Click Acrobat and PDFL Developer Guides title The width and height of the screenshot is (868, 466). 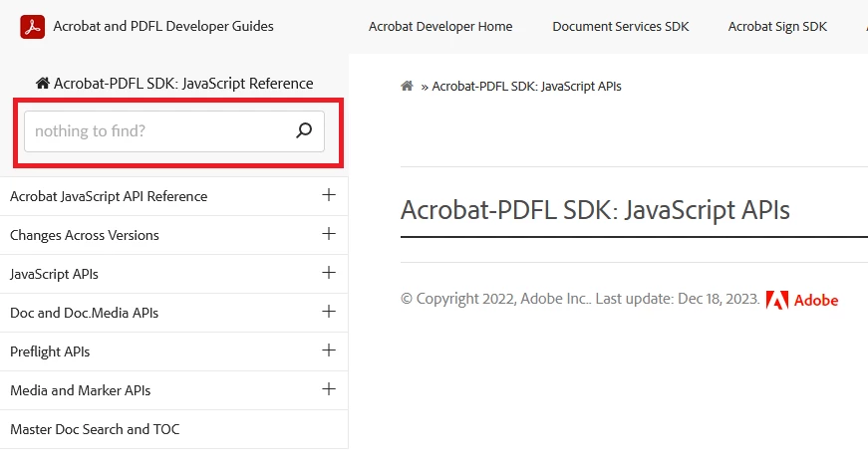(163, 27)
